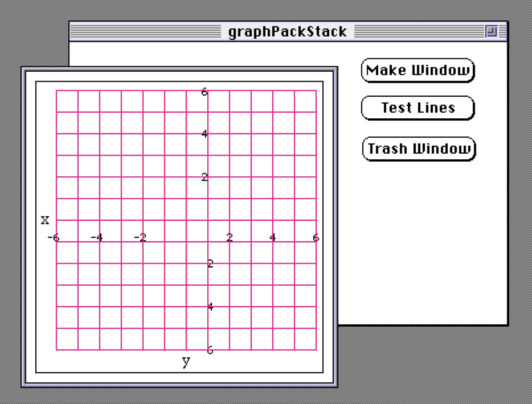Click empty white area below Trash Window button

click(421, 239)
